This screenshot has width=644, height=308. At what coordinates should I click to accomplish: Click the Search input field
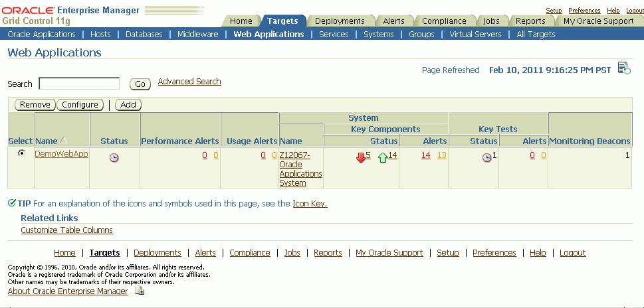pyautogui.click(x=79, y=84)
